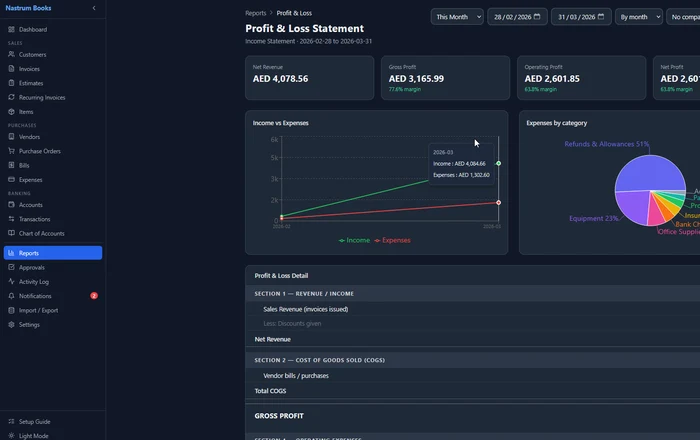
Task: Open the Dashboard icon in sidebar
Action: point(11,29)
